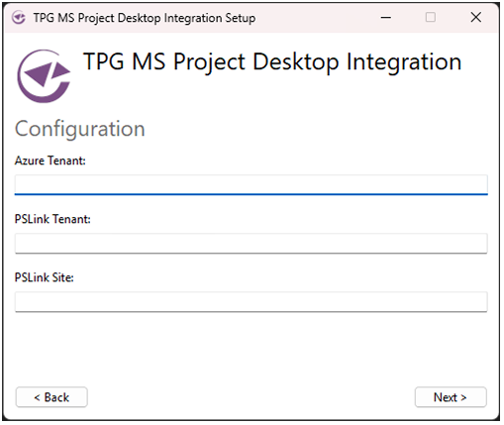Click the small TPG icon in title bar
504x425 pixels.
[19, 17]
